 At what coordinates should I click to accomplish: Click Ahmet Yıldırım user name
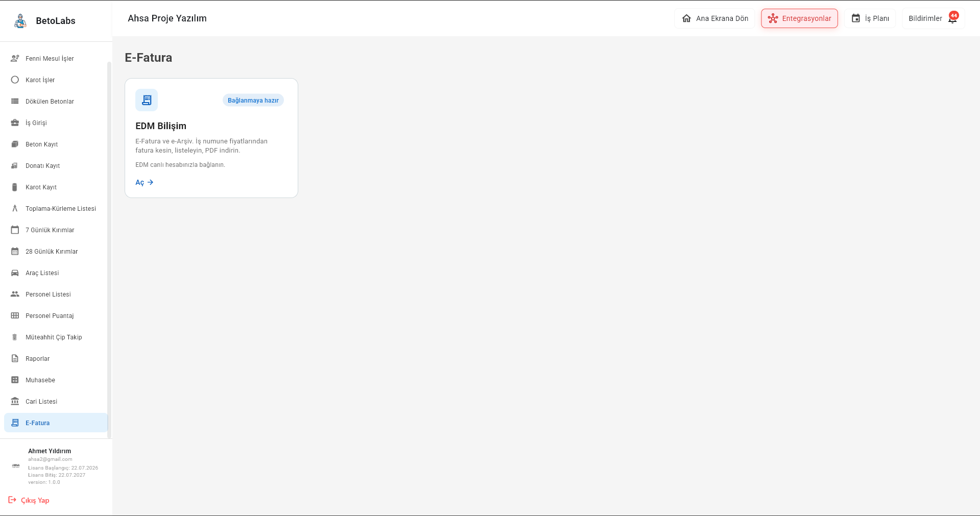pos(50,451)
